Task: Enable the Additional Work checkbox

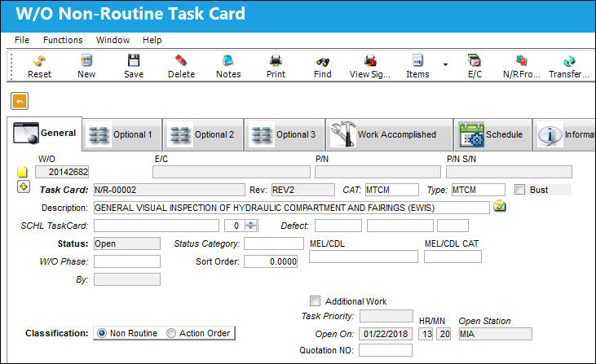Action: click(x=315, y=301)
